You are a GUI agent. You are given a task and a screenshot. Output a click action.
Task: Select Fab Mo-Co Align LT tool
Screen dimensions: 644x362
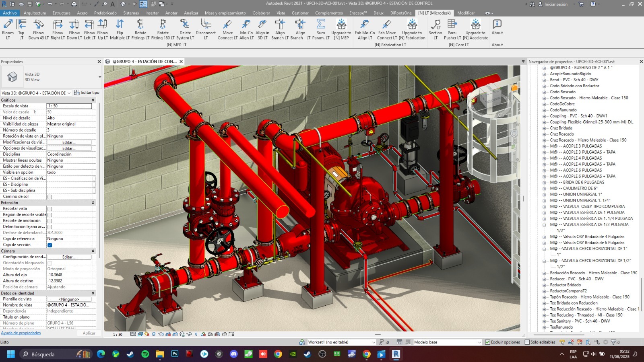pos(365,29)
